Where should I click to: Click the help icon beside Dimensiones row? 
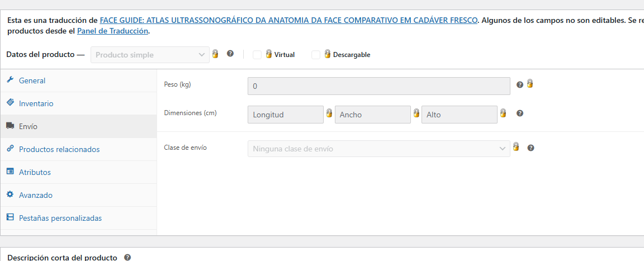520,113
